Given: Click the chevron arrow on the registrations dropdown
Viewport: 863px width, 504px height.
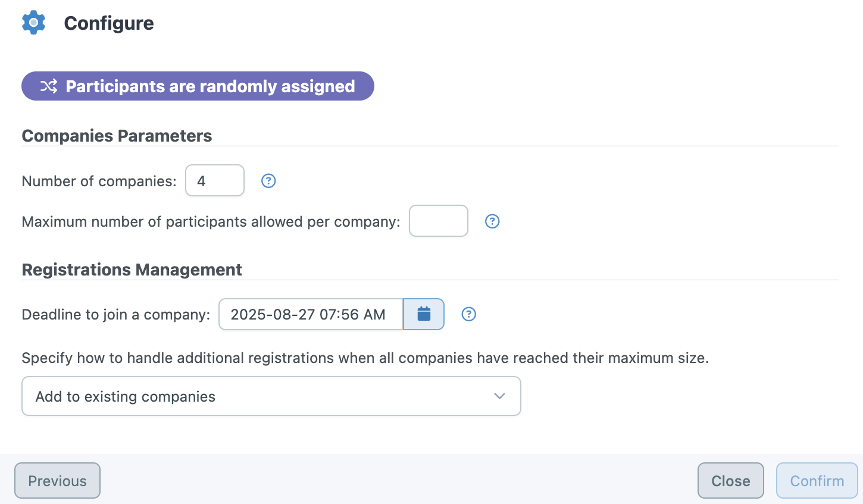Looking at the screenshot, I should (499, 396).
